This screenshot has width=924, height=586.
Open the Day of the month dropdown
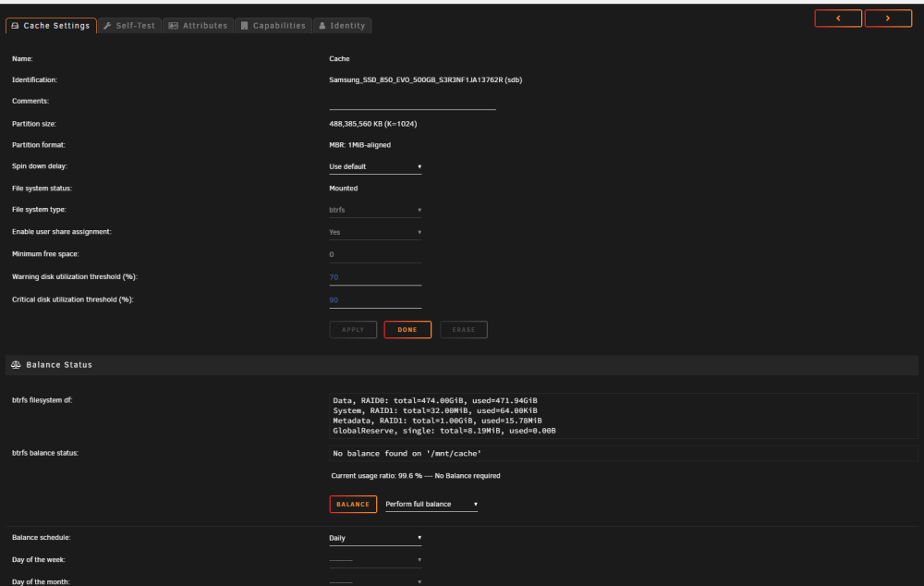coord(375,582)
